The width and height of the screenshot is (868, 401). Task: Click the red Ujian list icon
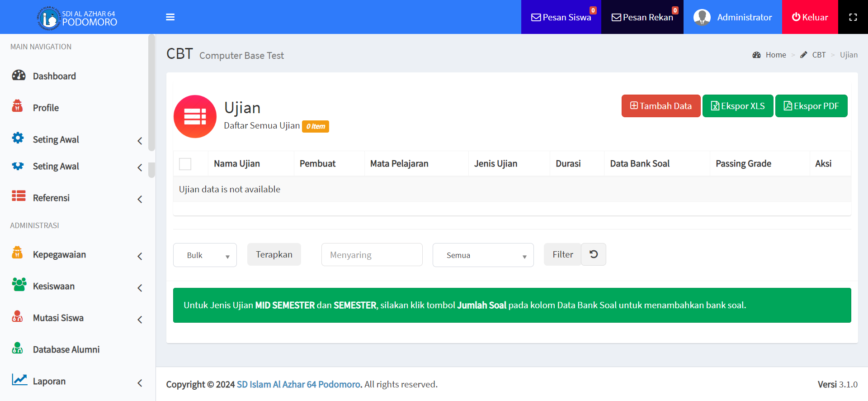[195, 116]
